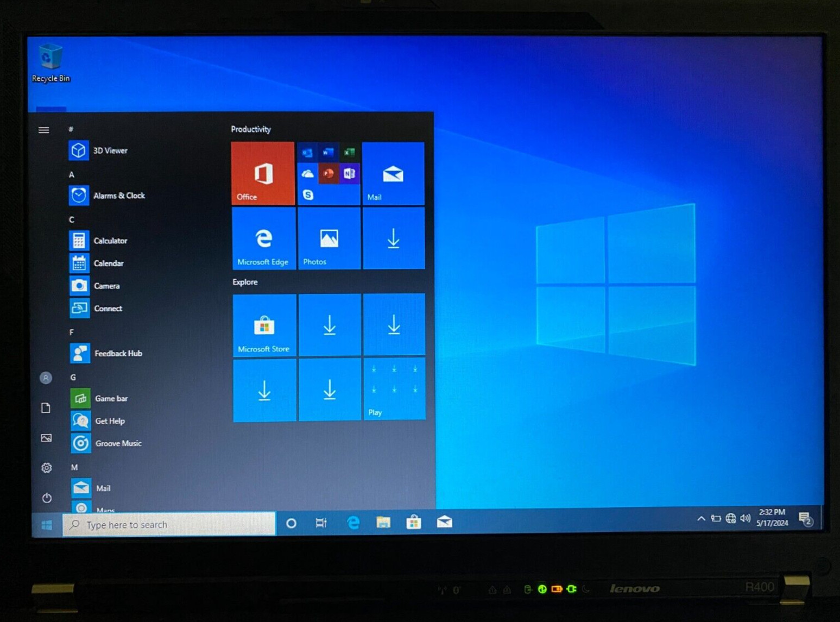
Task: Open Microsoft Store from the taskbar
Action: coord(414,523)
